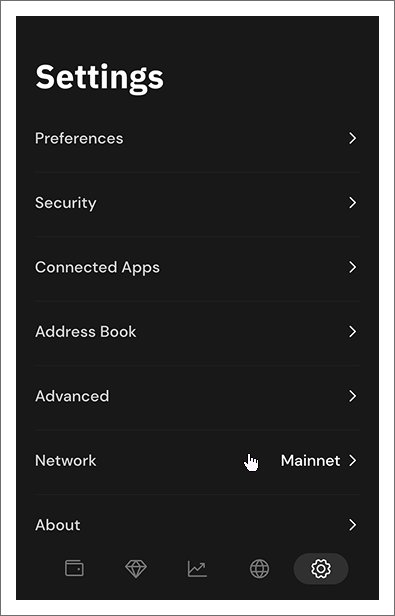Click the Advanced chevron arrow
Image resolution: width=395 pixels, height=616 pixels.
tap(353, 396)
